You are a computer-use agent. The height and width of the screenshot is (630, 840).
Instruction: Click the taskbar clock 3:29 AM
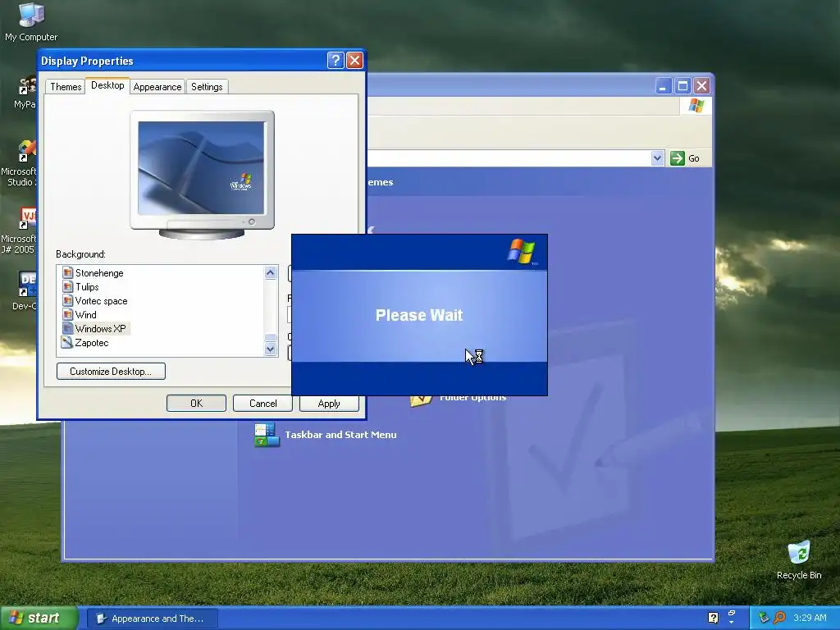click(810, 618)
